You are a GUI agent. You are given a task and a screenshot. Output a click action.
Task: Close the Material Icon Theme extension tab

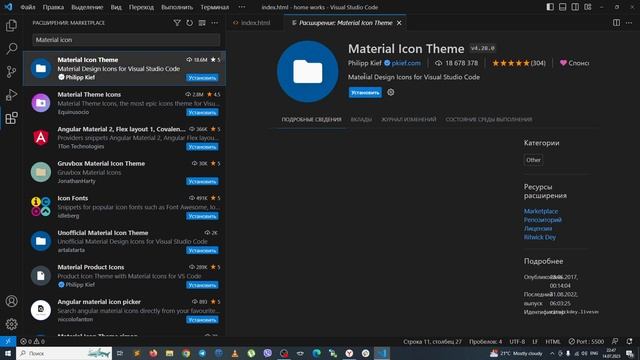click(399, 23)
